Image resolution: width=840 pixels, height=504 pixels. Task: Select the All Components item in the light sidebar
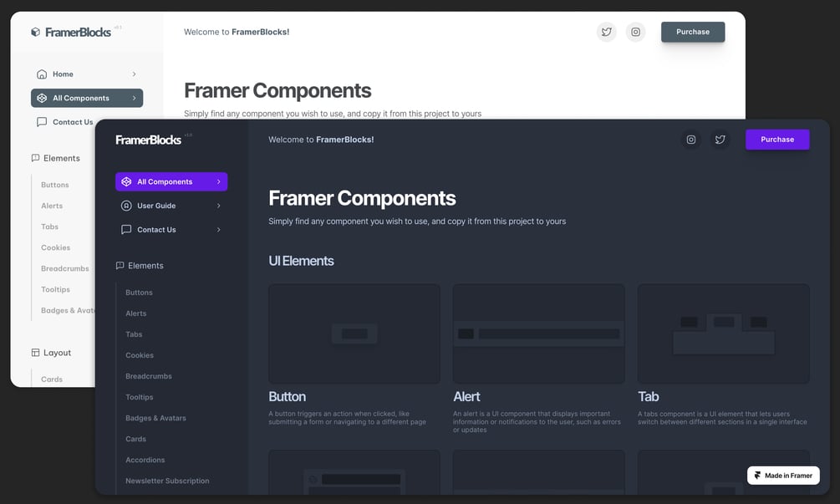[87, 98]
